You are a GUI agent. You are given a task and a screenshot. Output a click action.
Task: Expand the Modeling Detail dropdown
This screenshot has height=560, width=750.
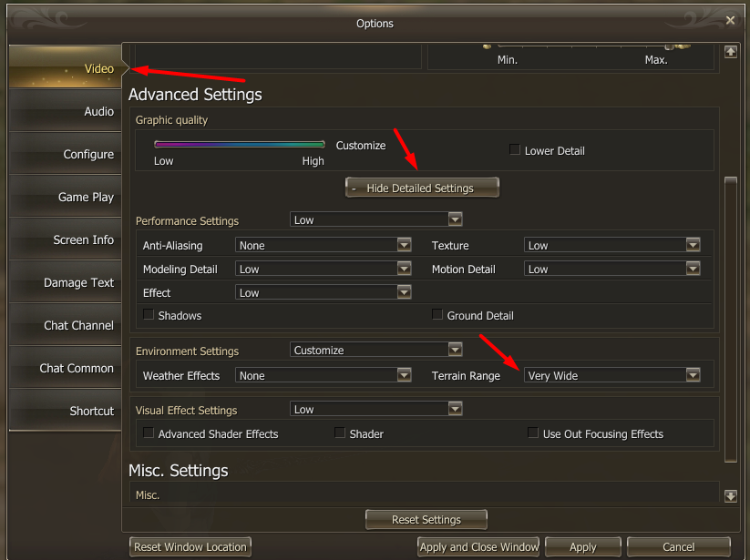323,269
